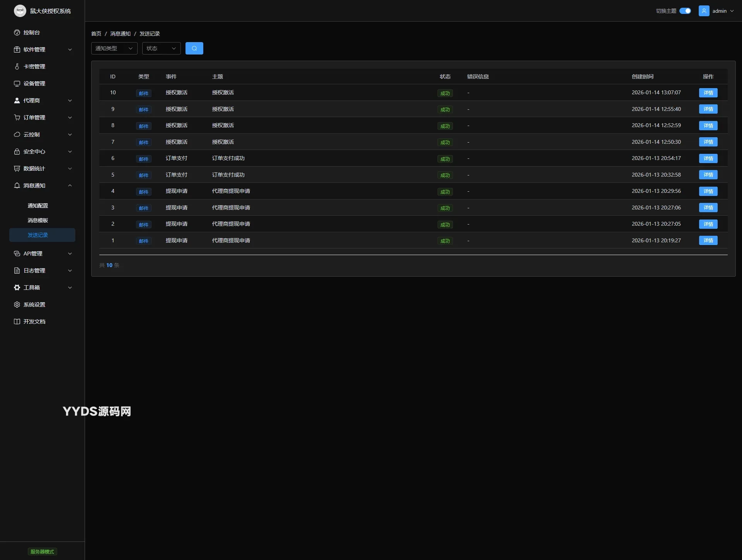This screenshot has height=560, width=742.
Task: Click the shopping cart order management icon
Action: 17,117
